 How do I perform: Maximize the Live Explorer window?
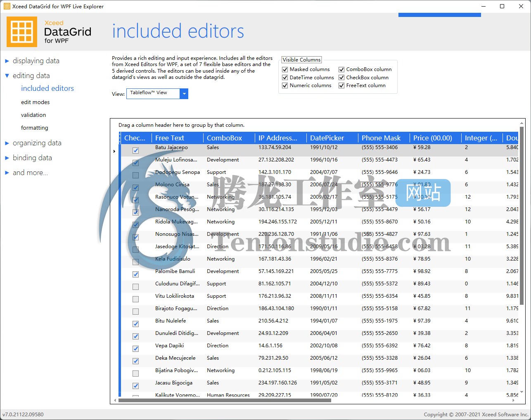(502, 6)
